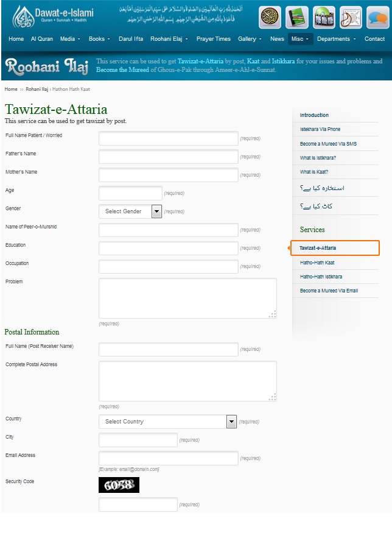Click the Dawat-e-Islami logo
Viewport: 392px width, 552px height.
pos(53,16)
